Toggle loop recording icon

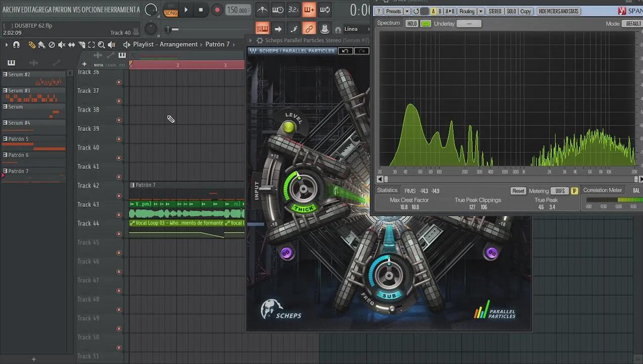coord(325,10)
